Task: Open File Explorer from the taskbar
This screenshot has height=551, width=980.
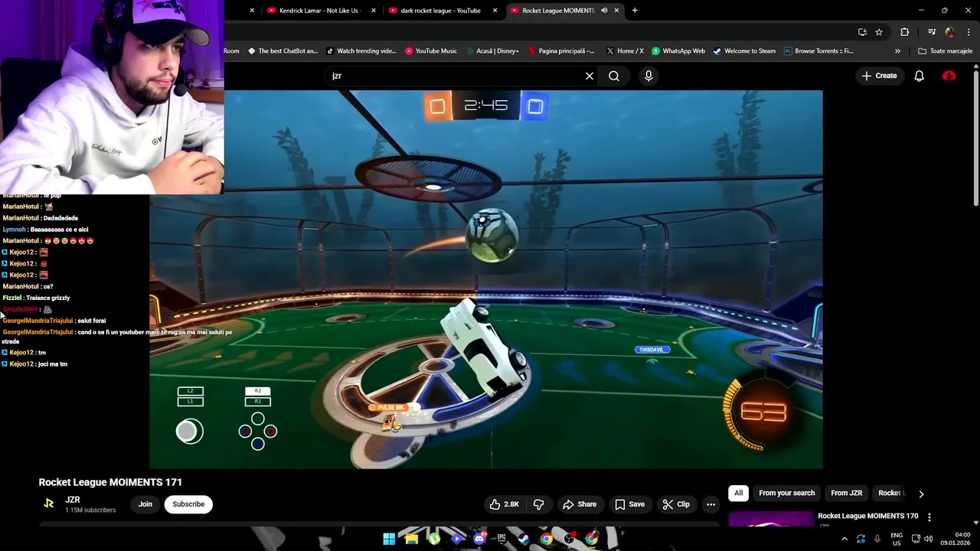Action: (x=412, y=539)
